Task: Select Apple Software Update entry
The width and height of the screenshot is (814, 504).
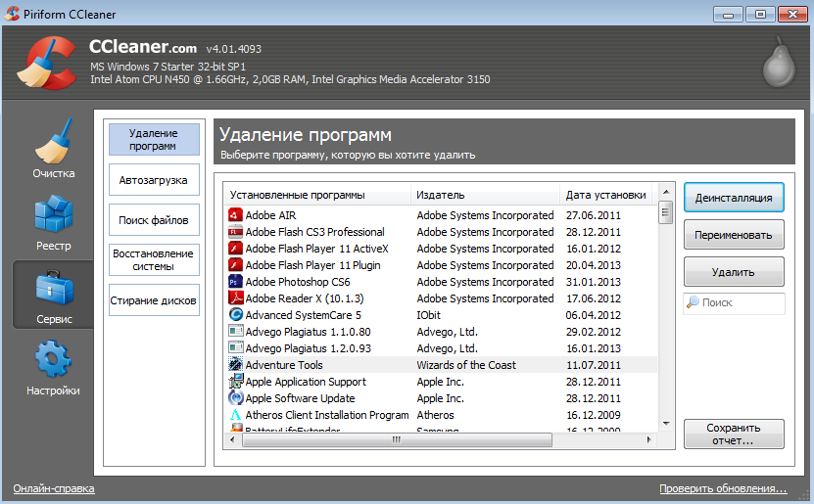Action: (x=300, y=397)
